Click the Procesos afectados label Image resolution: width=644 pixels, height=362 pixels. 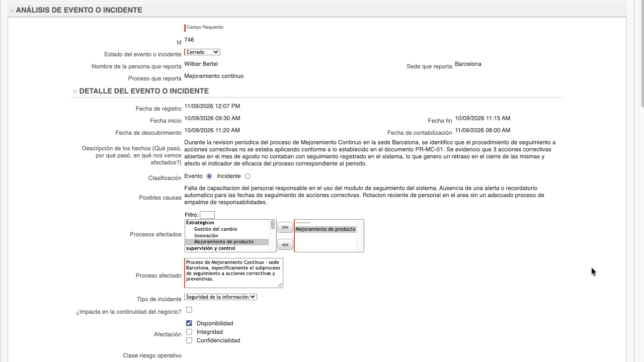click(155, 234)
